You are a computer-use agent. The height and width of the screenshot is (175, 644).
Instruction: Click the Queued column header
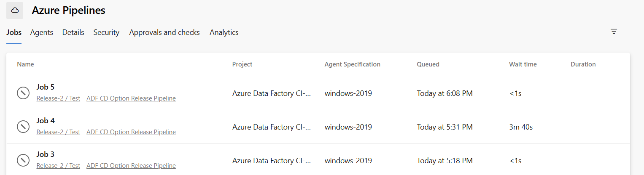click(428, 64)
